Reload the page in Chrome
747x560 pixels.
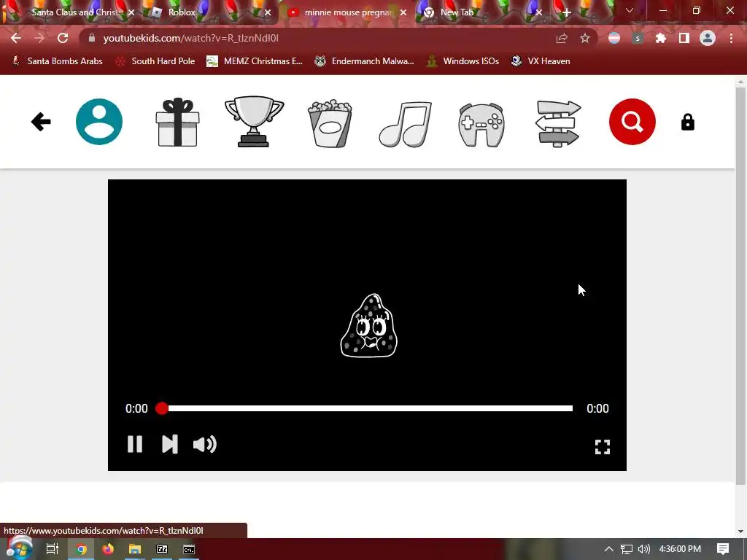pos(63,38)
